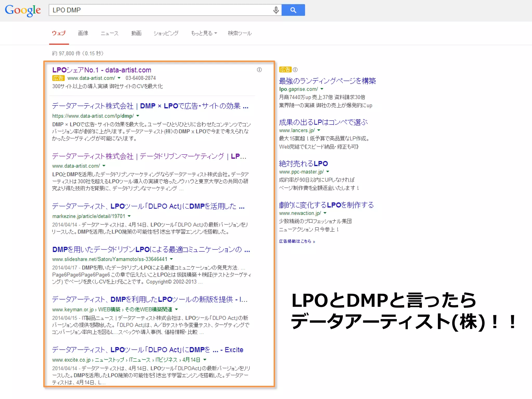This screenshot has width=532, height=399.
Task: Open the Excite DLPO Act news result
Action: (148, 350)
